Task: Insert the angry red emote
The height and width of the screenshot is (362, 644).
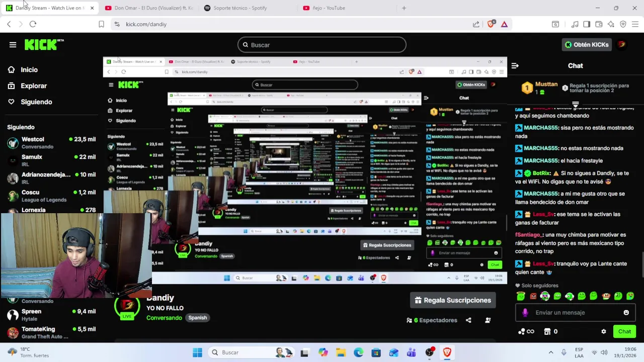Action: [533, 296]
